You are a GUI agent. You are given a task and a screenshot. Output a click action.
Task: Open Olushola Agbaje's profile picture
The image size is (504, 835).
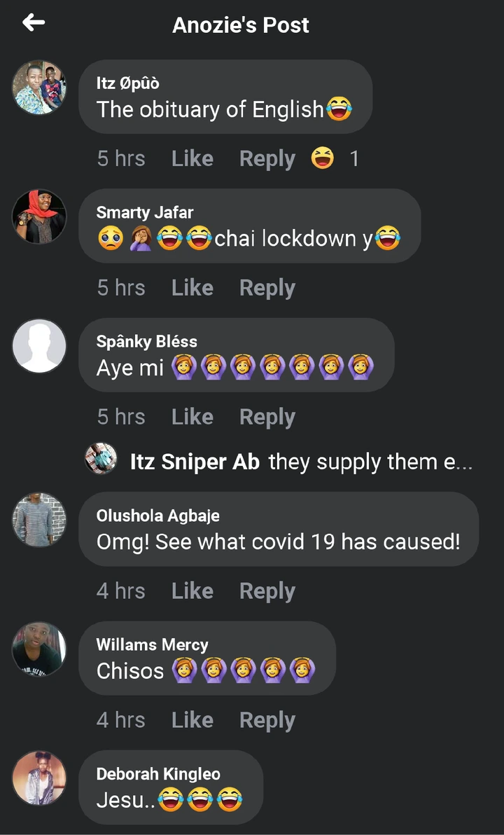tap(39, 520)
